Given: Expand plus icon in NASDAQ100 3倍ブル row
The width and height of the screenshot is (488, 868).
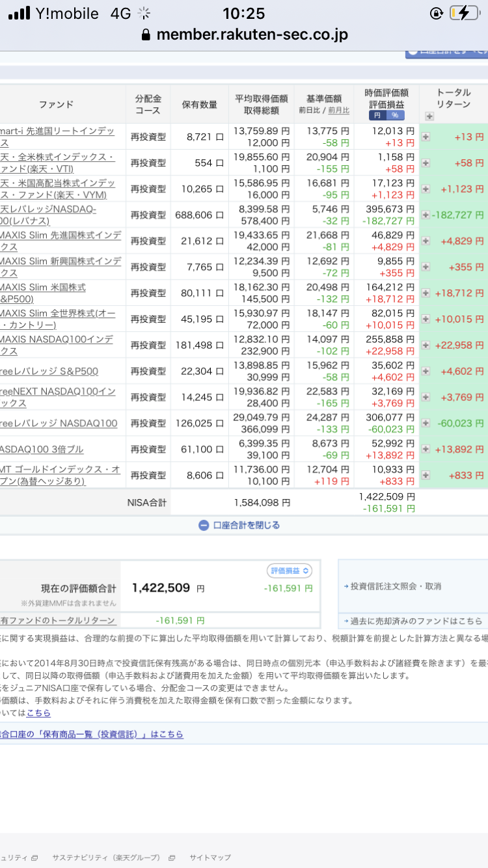Looking at the screenshot, I should click(x=426, y=449).
